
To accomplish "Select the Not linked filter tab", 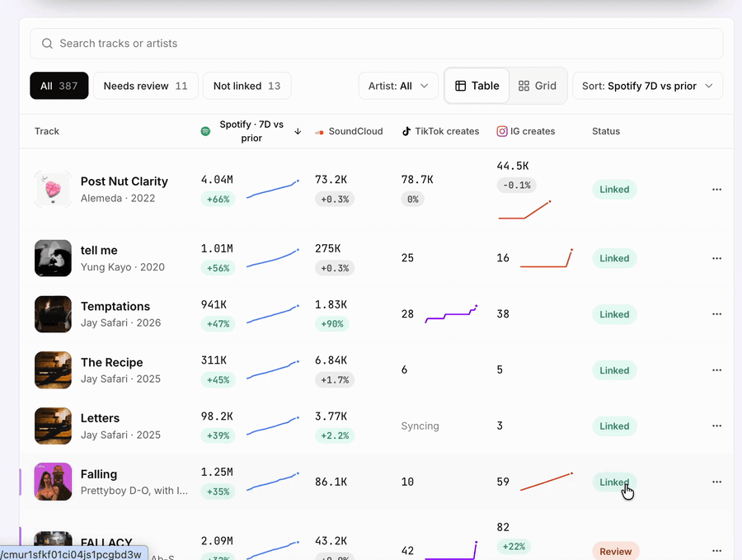I will [247, 86].
